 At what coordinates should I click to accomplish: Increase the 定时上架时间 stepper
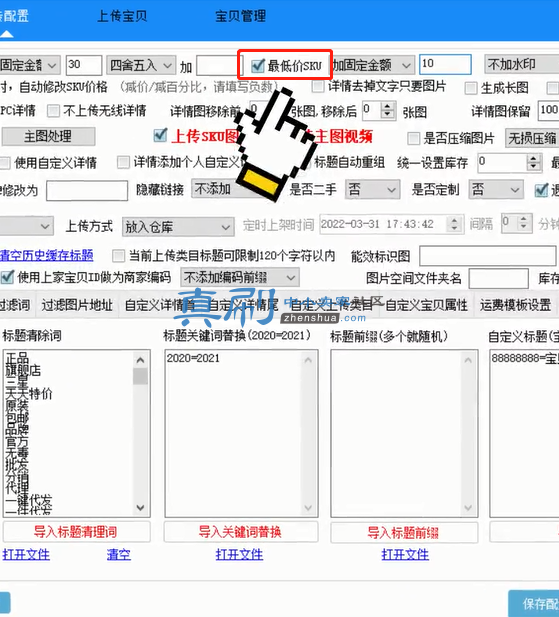454,220
